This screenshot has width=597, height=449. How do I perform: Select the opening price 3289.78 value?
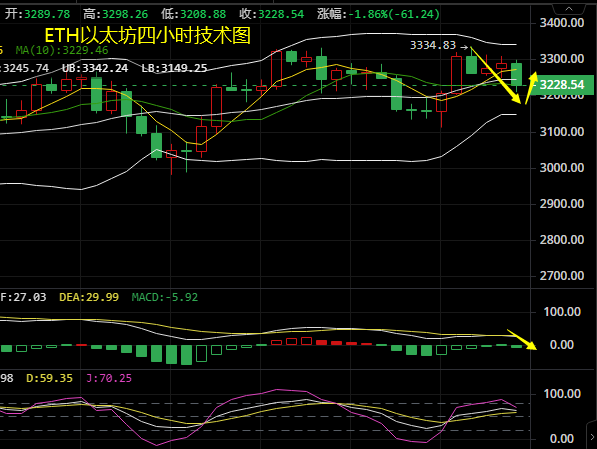coord(47,14)
